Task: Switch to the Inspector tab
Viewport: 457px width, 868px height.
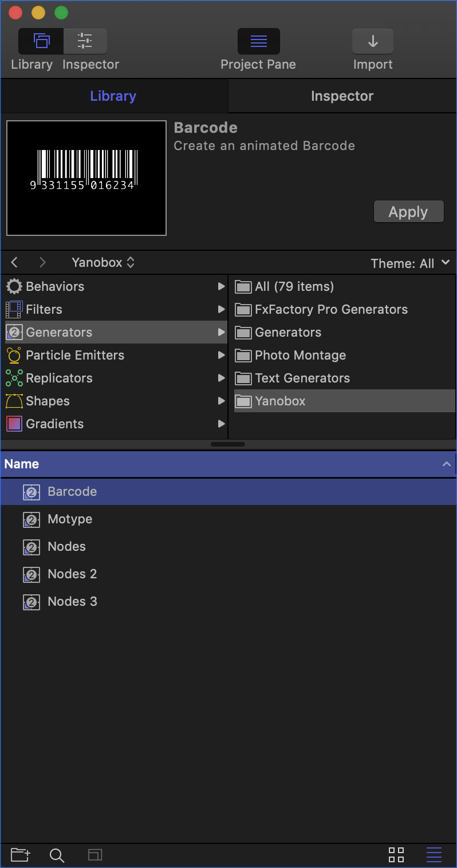Action: coord(342,96)
